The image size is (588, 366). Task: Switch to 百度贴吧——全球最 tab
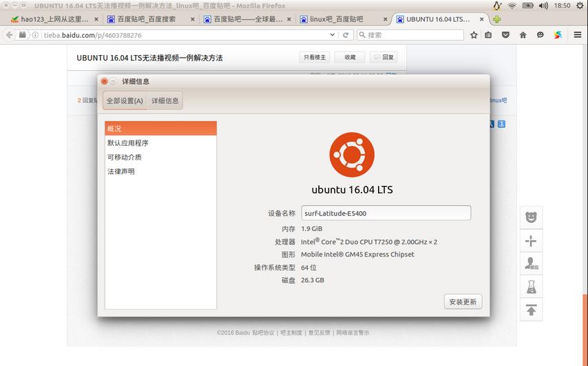point(243,19)
